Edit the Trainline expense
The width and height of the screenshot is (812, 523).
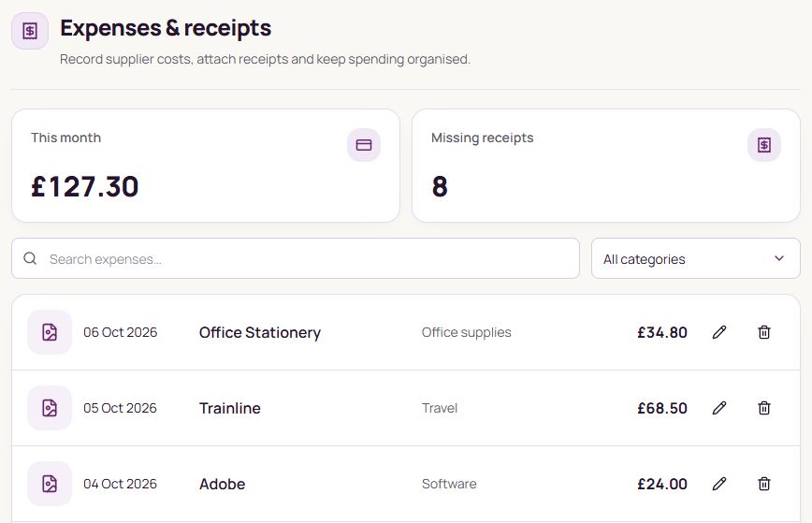719,408
